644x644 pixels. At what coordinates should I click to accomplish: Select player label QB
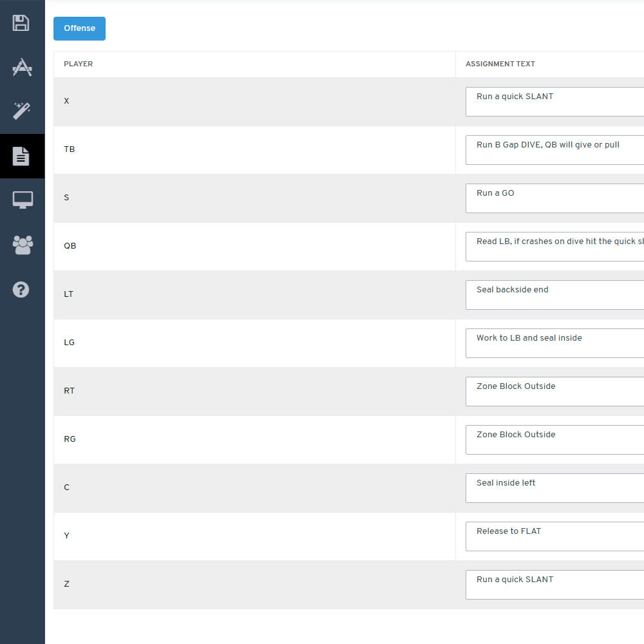[70, 245]
